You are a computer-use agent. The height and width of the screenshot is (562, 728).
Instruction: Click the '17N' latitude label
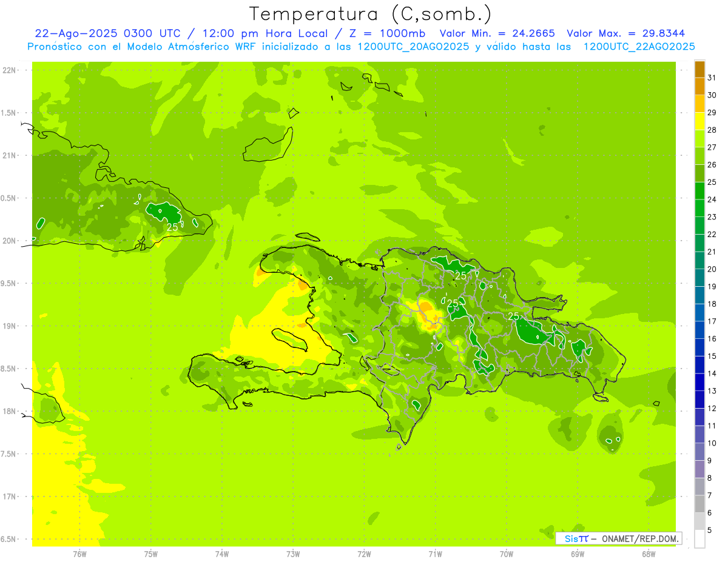(x=9, y=497)
